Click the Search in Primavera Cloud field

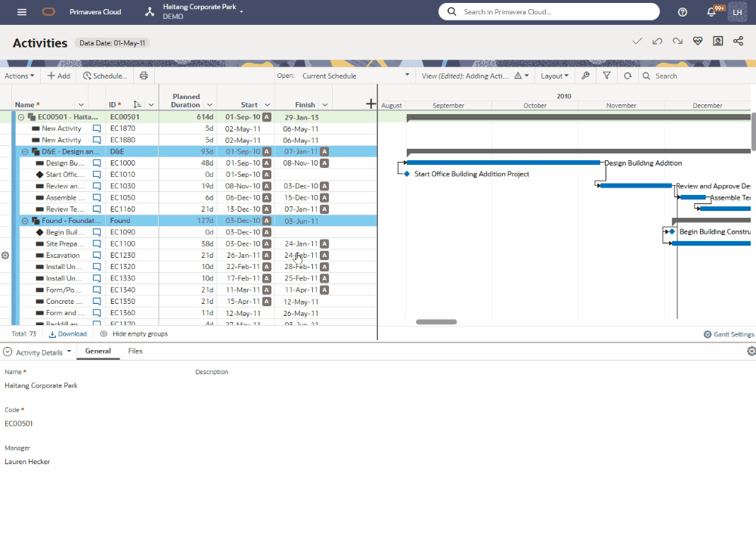pyautogui.click(x=549, y=11)
